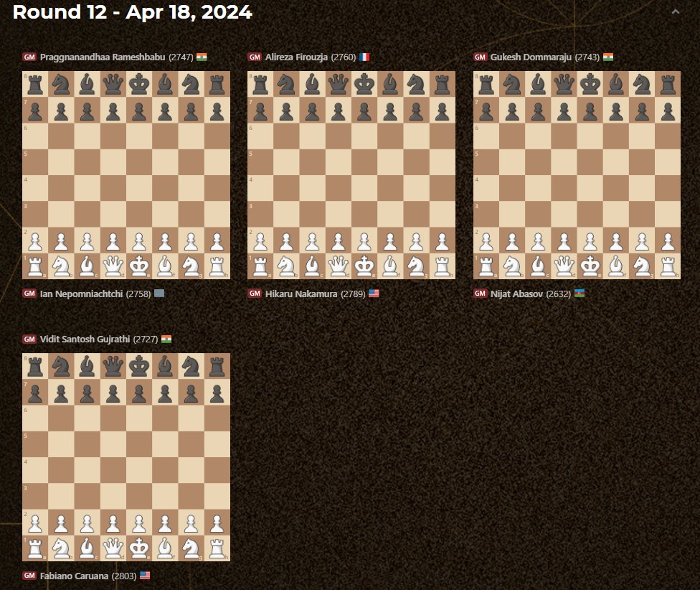Click Gukesh's rating (2743)
700x590 pixels.
587,57
